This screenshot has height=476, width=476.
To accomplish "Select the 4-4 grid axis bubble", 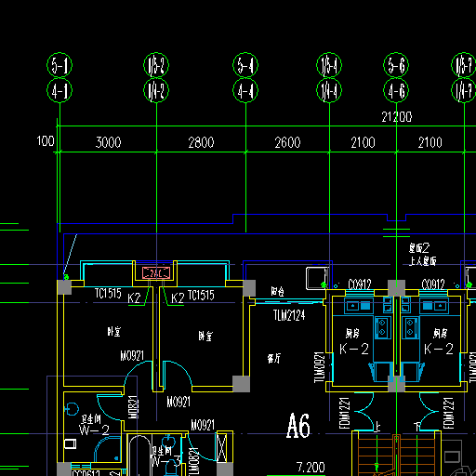I will pos(245,90).
